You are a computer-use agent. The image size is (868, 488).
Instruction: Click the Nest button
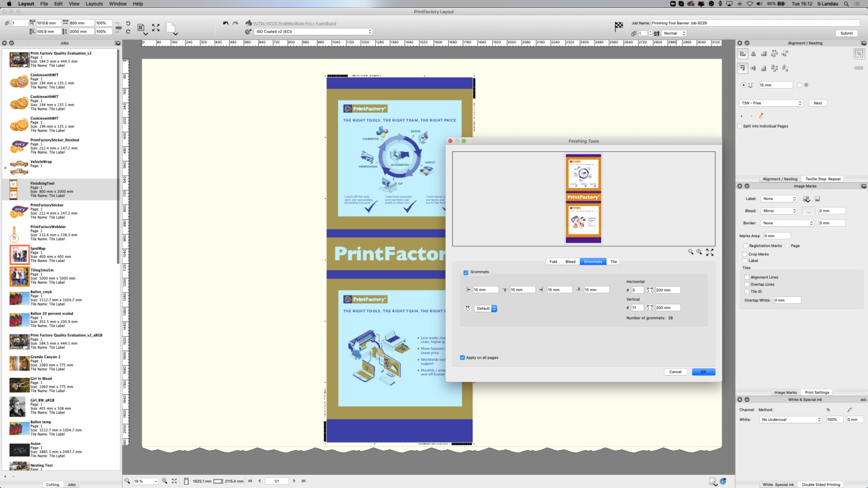tap(818, 103)
